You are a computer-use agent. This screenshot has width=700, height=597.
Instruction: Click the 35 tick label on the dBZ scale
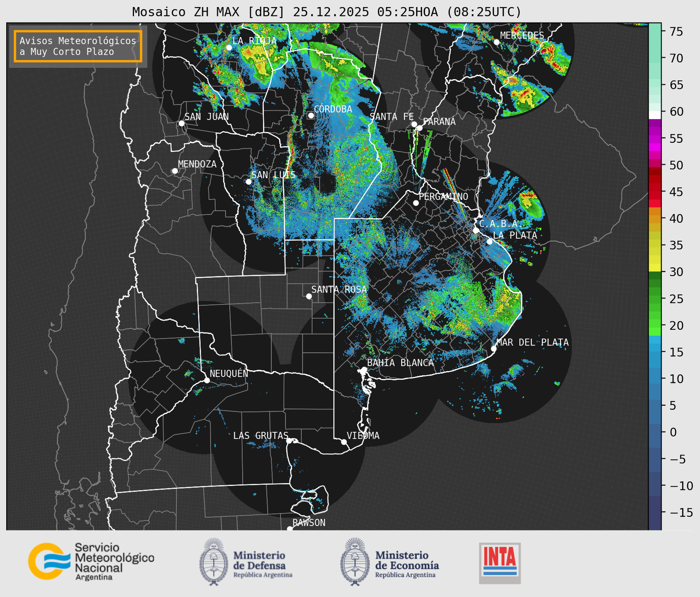(x=676, y=245)
